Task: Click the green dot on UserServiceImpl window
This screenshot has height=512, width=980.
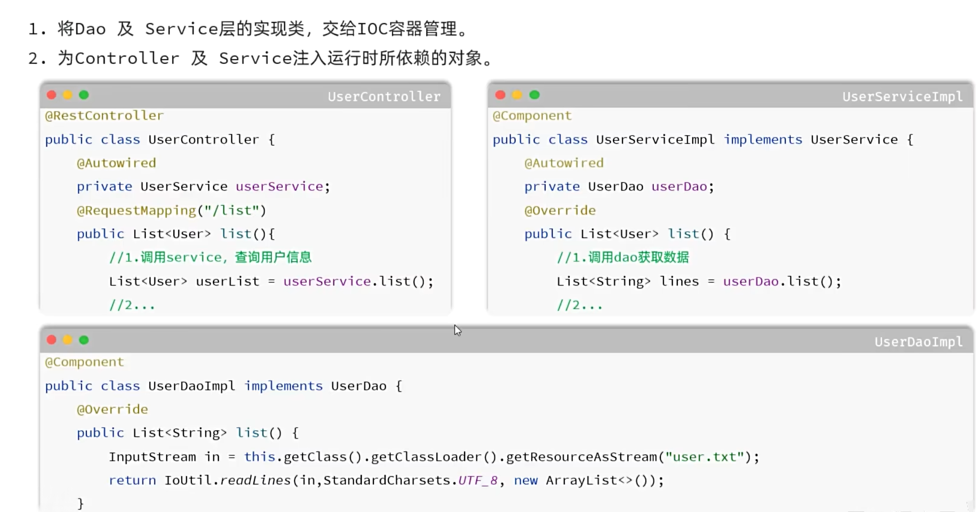Action: (x=535, y=95)
